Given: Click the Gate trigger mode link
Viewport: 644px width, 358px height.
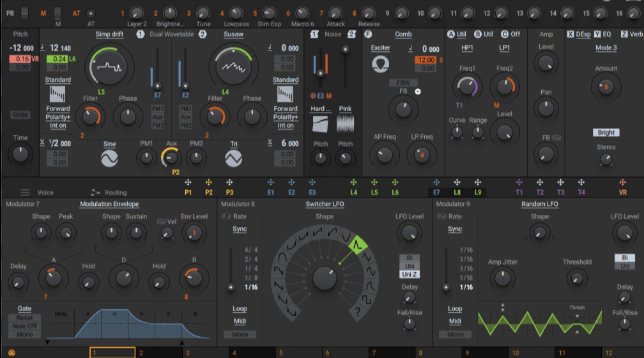Looking at the screenshot, I should 24,309.
